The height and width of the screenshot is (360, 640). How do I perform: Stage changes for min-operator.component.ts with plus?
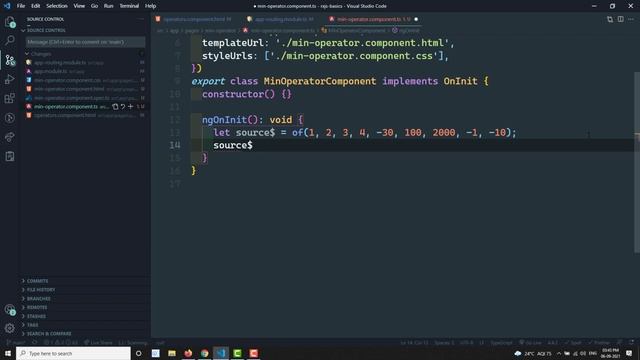[130, 107]
